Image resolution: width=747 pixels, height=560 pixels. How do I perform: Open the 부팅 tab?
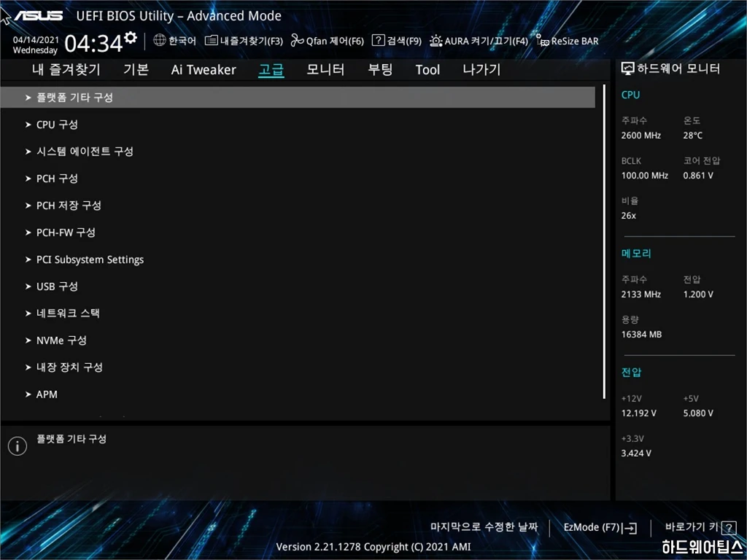380,69
